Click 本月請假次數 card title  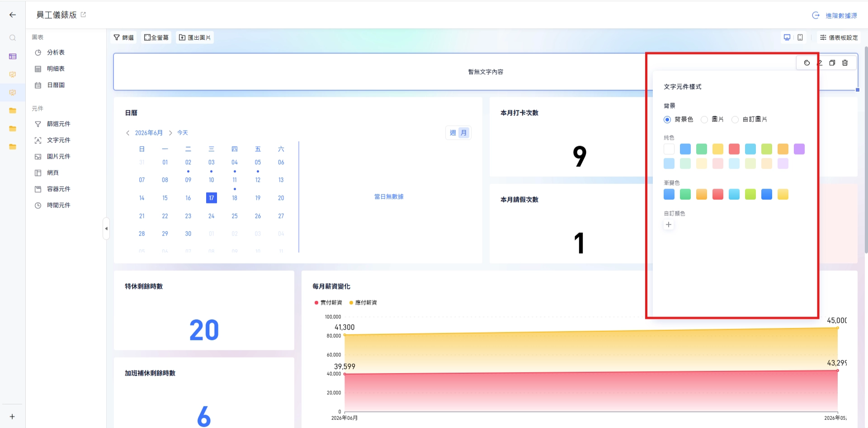[x=519, y=200]
